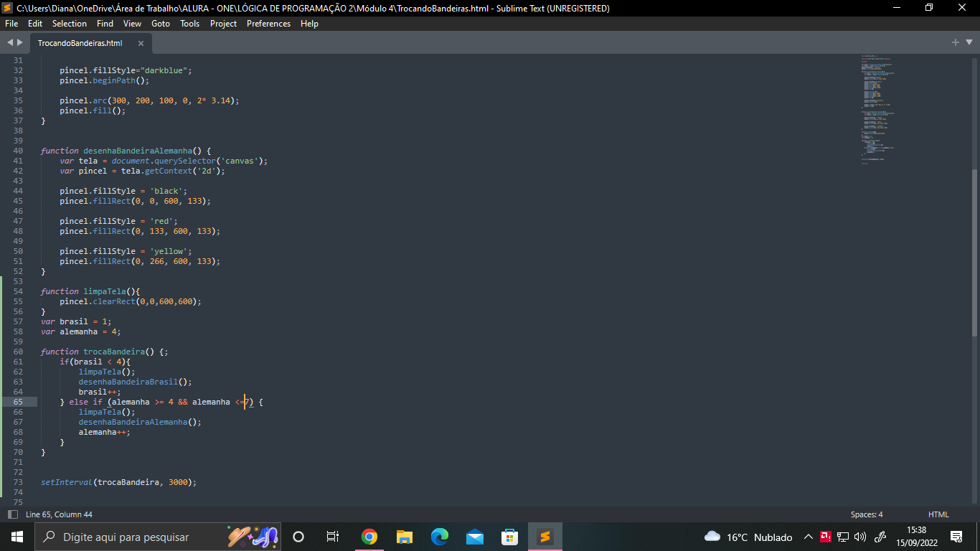Click 'var brasil = 1;' line

click(x=76, y=321)
